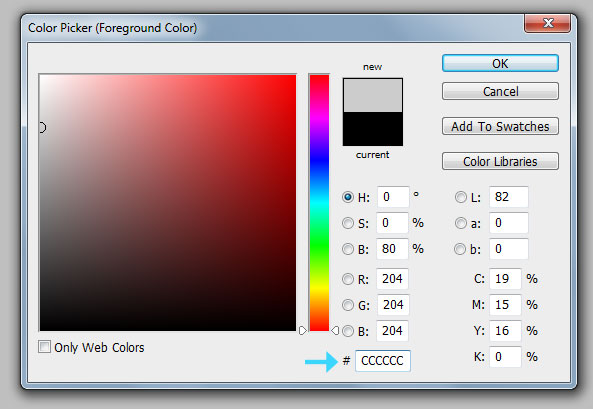
Task: Click the current black color swatch
Action: click(x=373, y=129)
